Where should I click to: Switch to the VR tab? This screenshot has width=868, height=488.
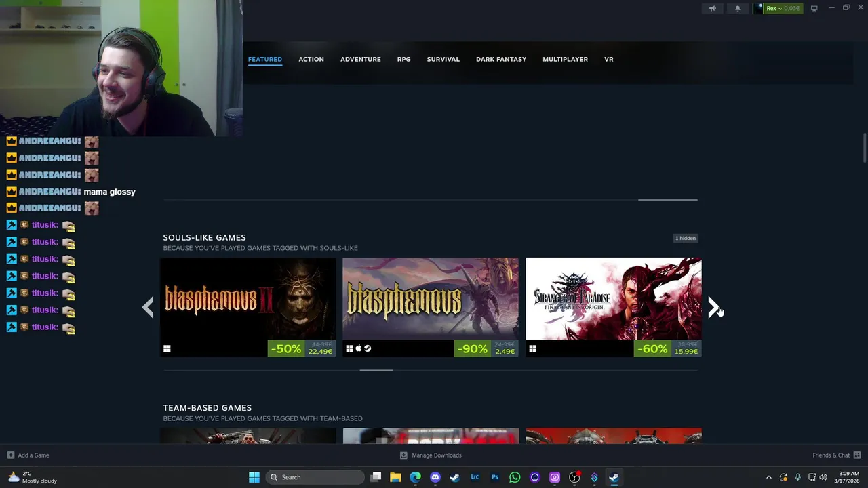pyautogui.click(x=609, y=59)
